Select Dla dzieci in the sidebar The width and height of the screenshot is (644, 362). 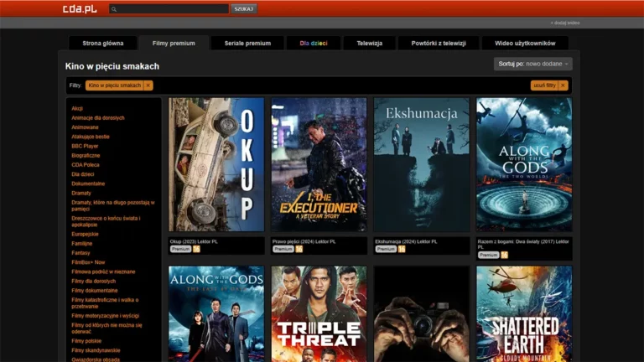point(82,174)
